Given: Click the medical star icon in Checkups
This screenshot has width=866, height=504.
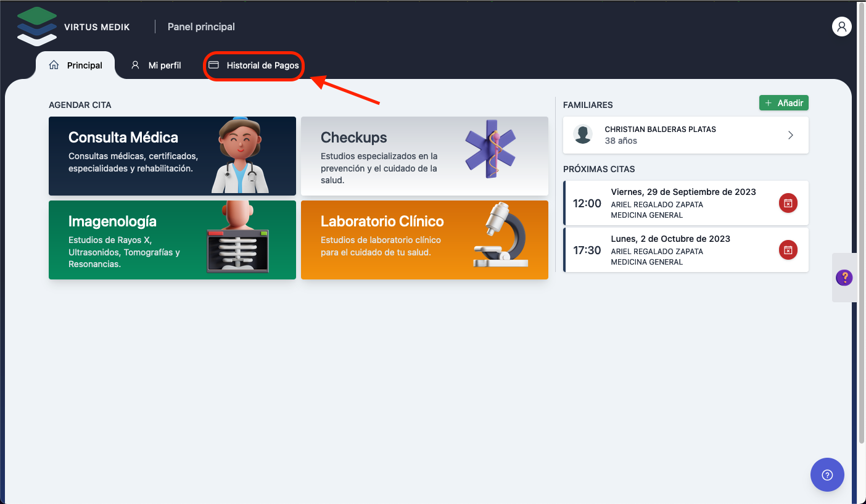Looking at the screenshot, I should coord(491,149).
